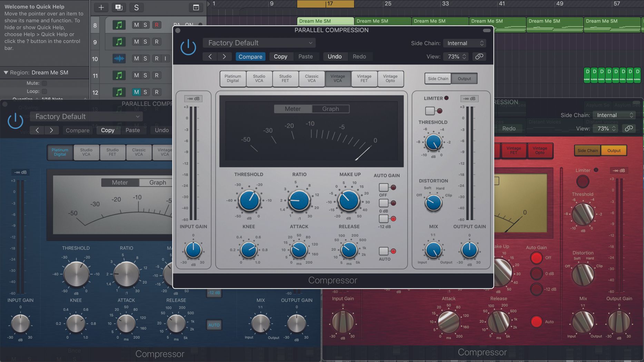This screenshot has width=644, height=362.
Task: Click Vintage Opto tab in red Compressor window
Action: 540,150
